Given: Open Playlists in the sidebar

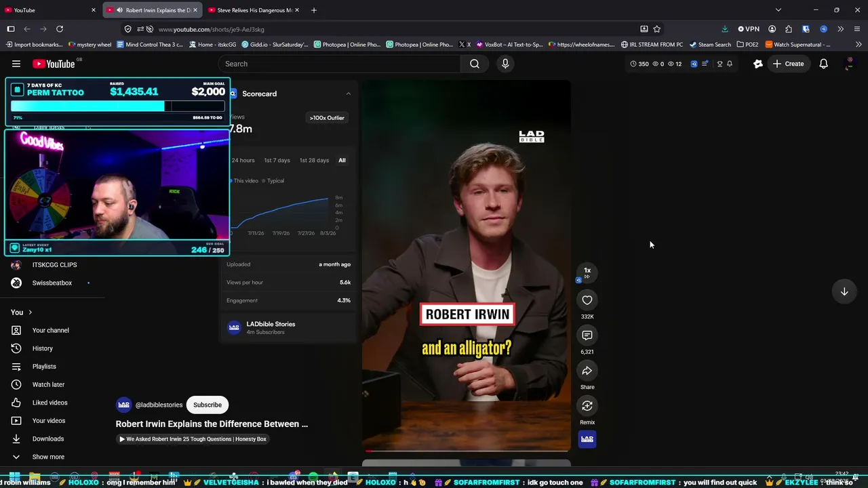Looking at the screenshot, I should [44, 367].
